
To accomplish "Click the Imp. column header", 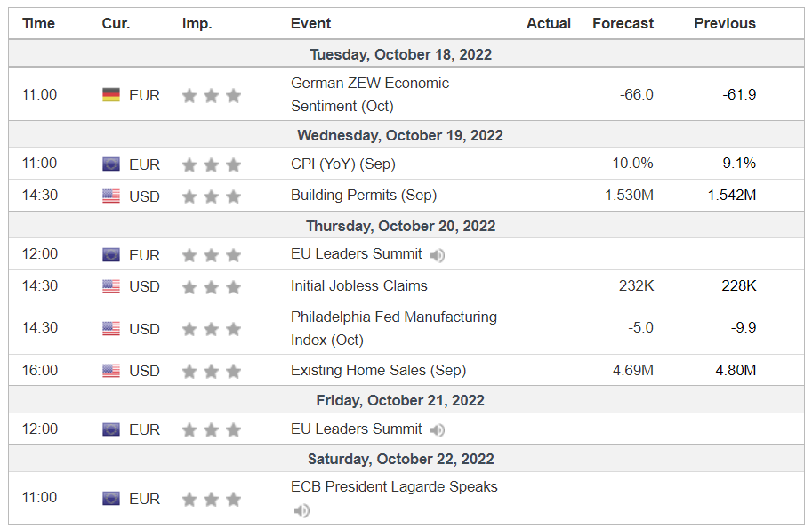I will pos(197,23).
